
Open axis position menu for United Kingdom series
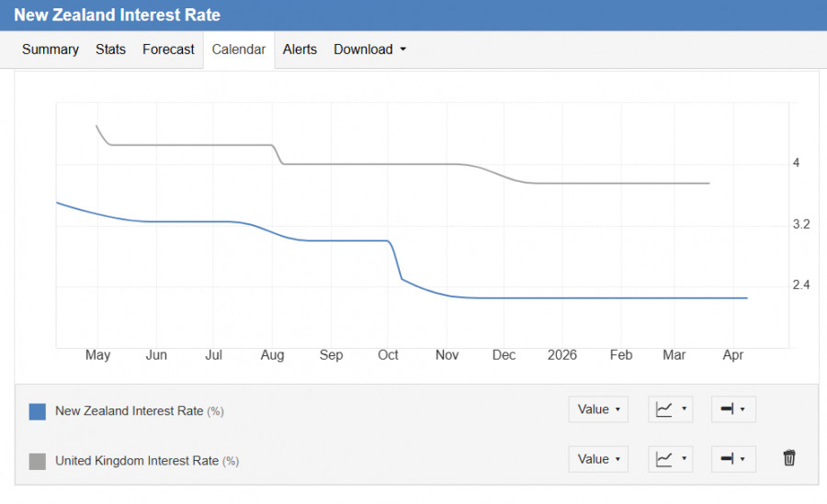click(733, 459)
